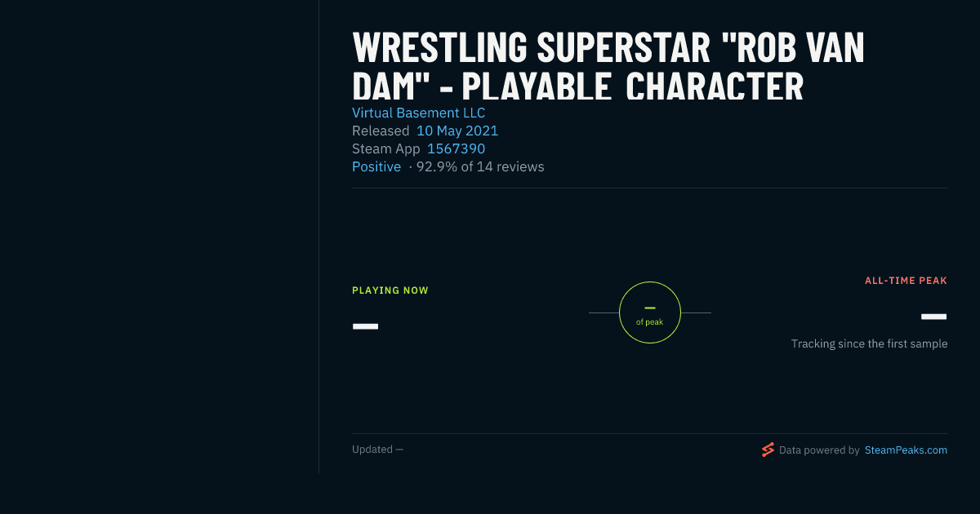Click the PLAYING NOW label

coord(390,290)
